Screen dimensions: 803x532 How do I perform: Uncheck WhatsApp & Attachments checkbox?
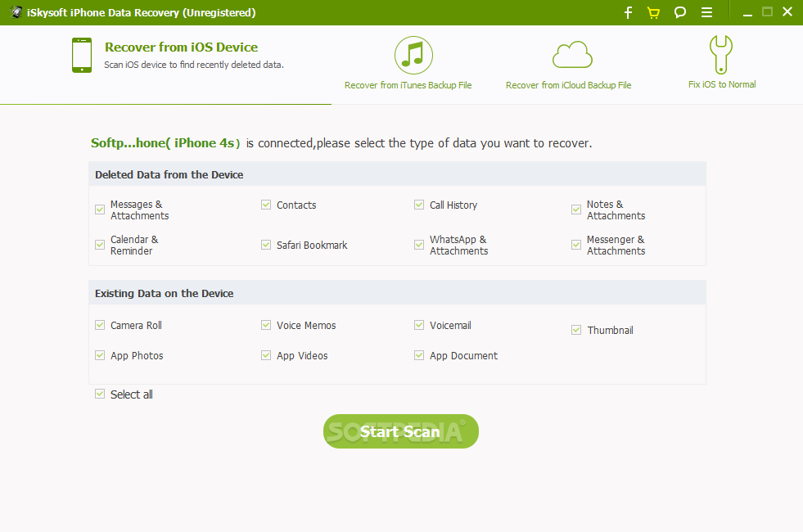tap(419, 245)
